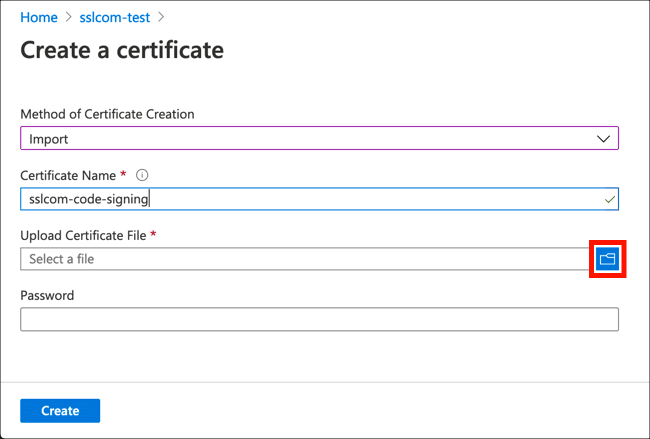Click into the Password input box
Screen dimensions: 650x439
point(319,319)
